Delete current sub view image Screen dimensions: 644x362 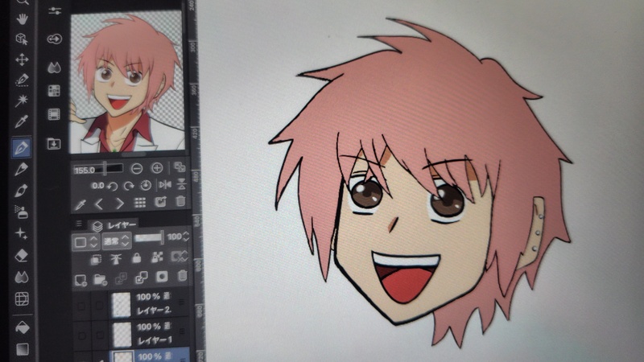click(180, 201)
